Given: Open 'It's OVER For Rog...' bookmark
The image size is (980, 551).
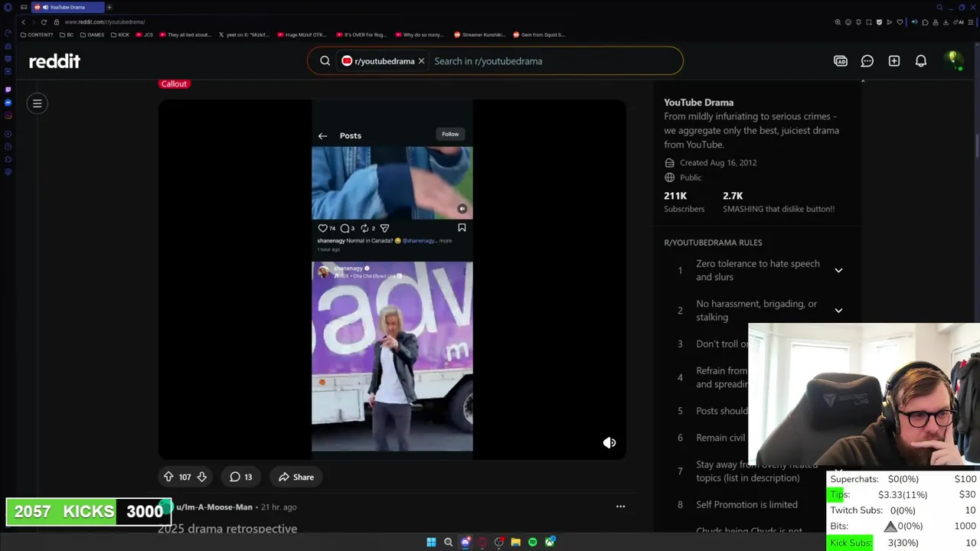Looking at the screenshot, I should [363, 34].
